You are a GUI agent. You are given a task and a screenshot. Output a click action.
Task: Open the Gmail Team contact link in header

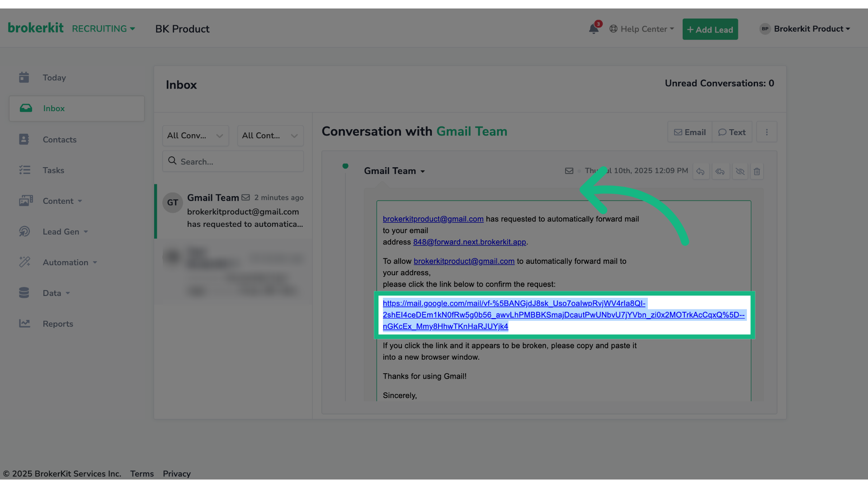(472, 131)
